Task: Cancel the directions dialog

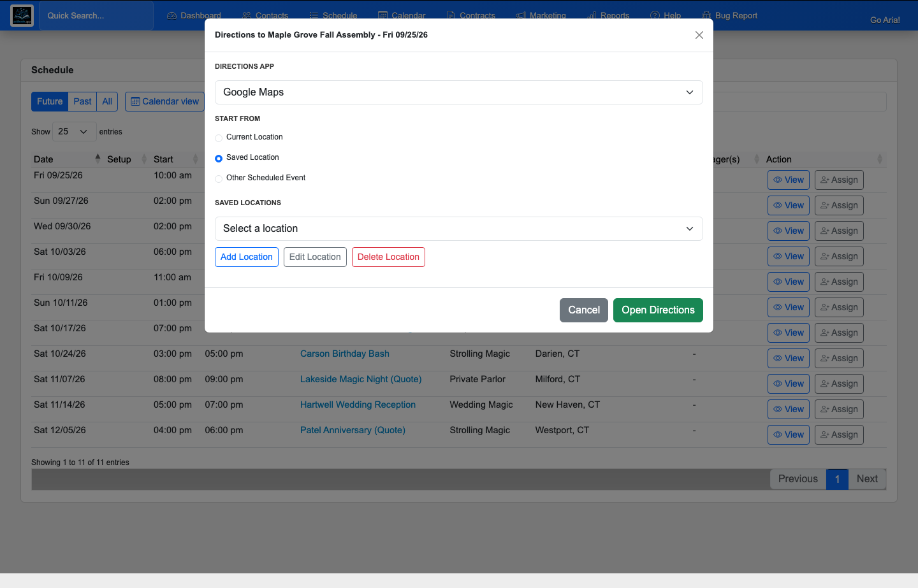Action: (584, 310)
